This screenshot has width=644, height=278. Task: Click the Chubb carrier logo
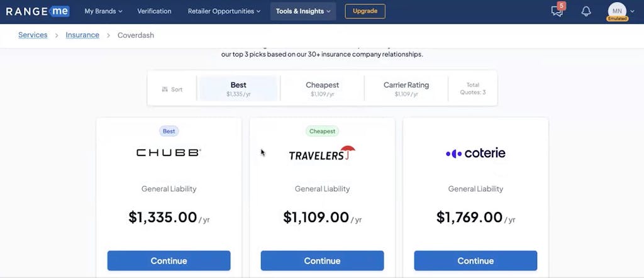[169, 153]
